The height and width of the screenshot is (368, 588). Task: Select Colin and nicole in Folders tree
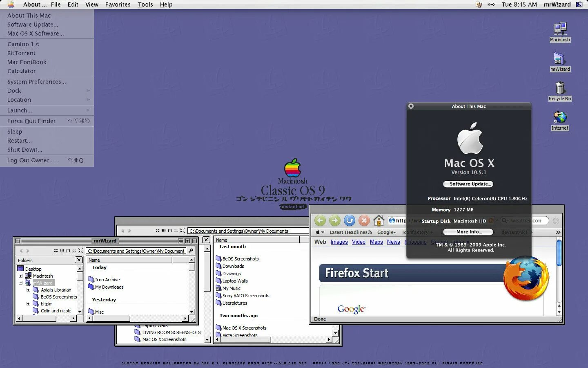tap(52, 311)
